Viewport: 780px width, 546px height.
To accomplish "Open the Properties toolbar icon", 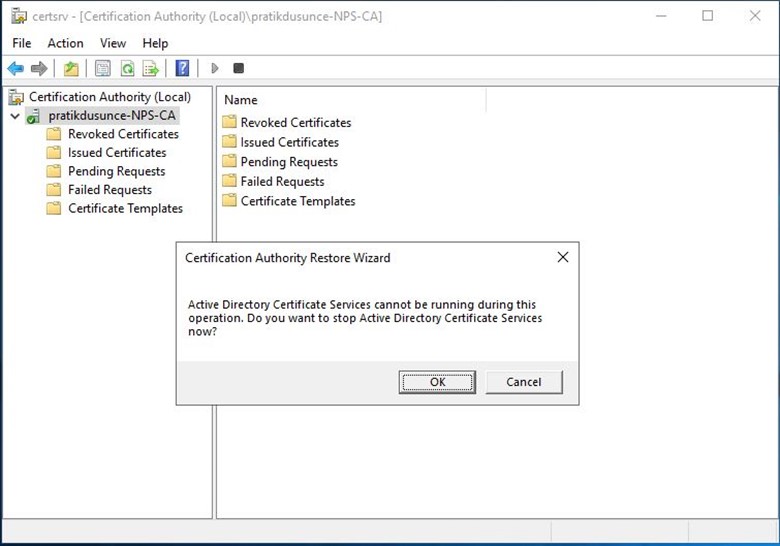I will (102, 68).
